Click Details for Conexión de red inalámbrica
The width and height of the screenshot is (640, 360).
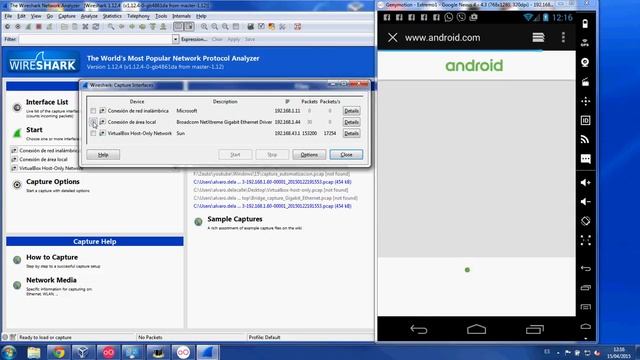351,111
